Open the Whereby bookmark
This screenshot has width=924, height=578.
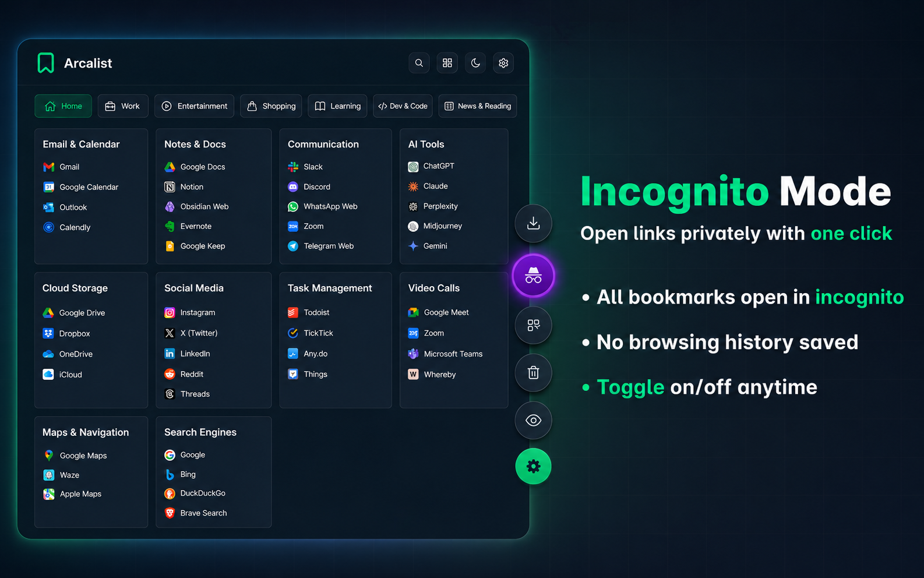pos(432,375)
